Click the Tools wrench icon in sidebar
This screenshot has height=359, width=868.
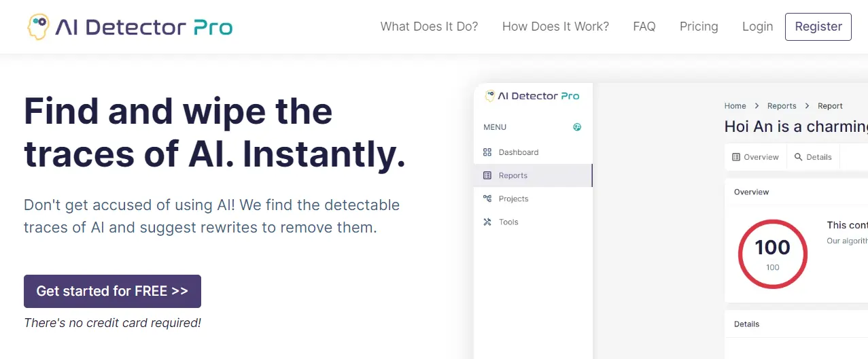pos(487,222)
